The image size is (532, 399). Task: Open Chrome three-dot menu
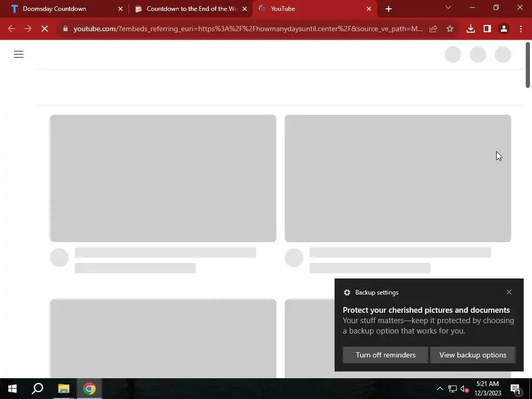[521, 29]
